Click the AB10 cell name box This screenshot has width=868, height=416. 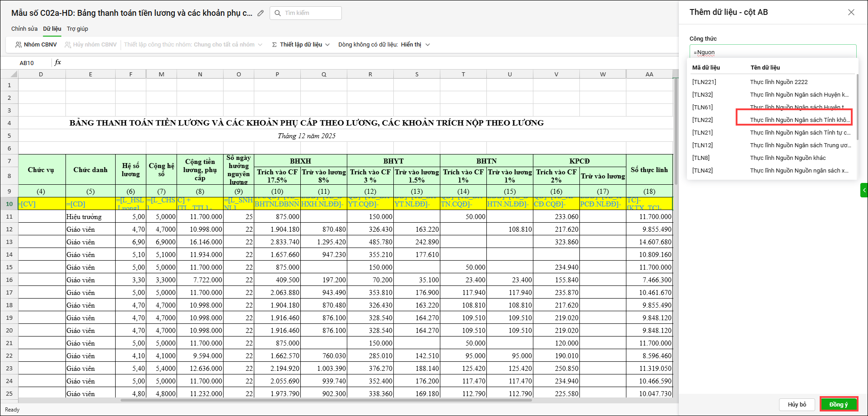[x=27, y=63]
